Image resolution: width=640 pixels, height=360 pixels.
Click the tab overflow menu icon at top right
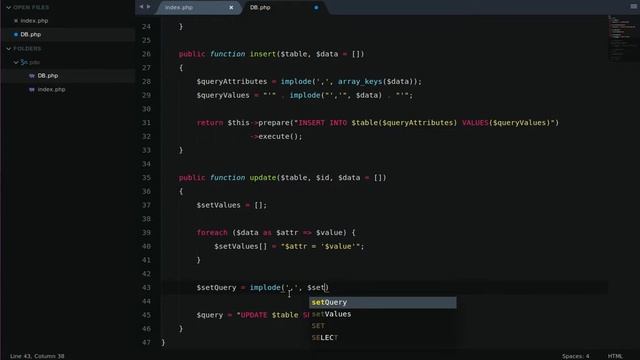point(633,7)
